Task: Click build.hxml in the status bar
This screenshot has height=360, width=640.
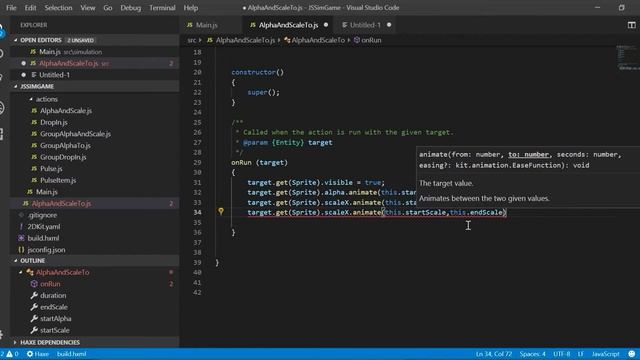Action: pos(71,354)
